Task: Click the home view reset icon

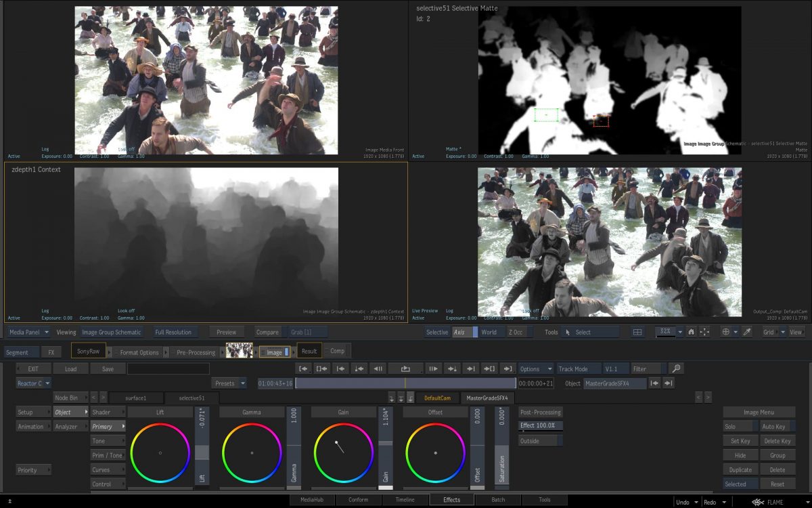Action: pyautogui.click(x=691, y=332)
